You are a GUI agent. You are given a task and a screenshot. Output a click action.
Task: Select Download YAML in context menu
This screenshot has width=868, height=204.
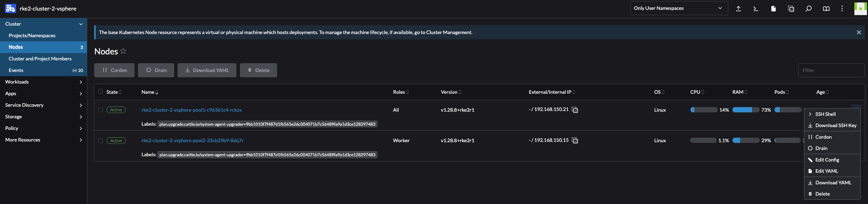[x=832, y=183]
